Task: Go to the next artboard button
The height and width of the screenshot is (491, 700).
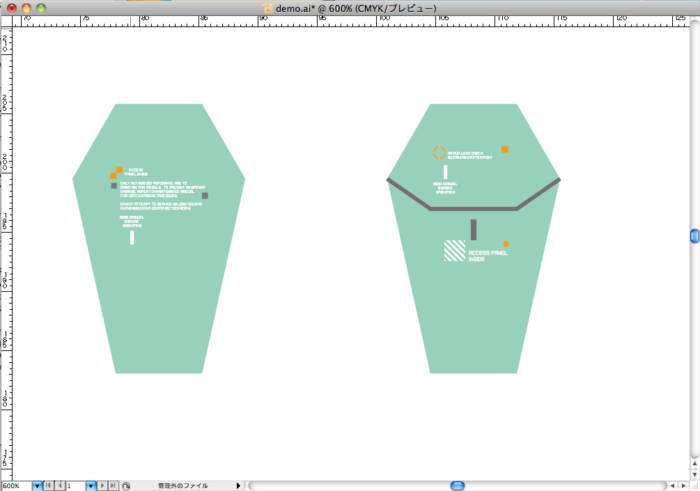Action: [102, 485]
